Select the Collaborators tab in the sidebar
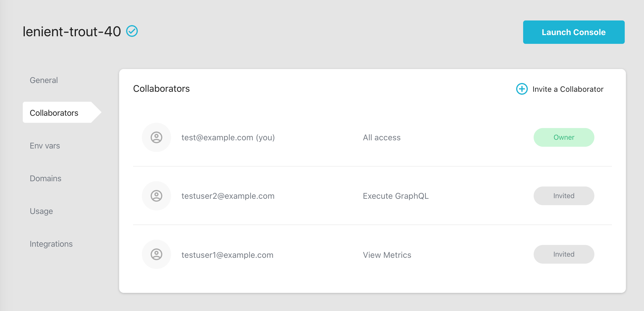 54,113
